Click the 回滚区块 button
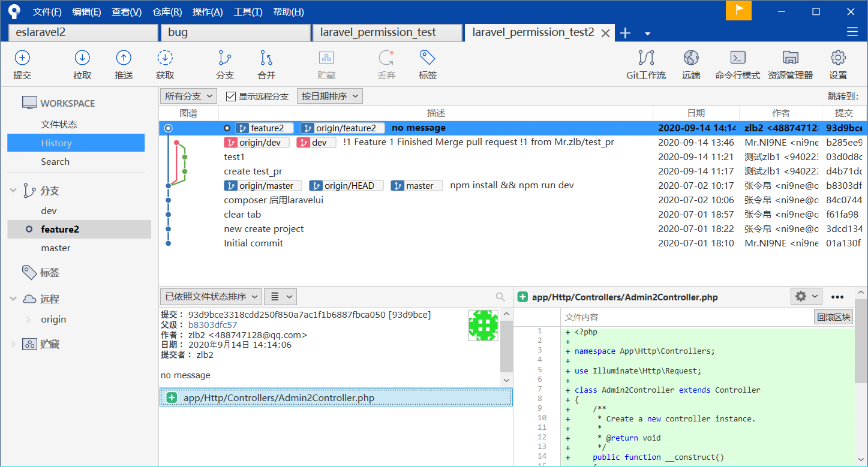This screenshot has width=868, height=467. 833,317
